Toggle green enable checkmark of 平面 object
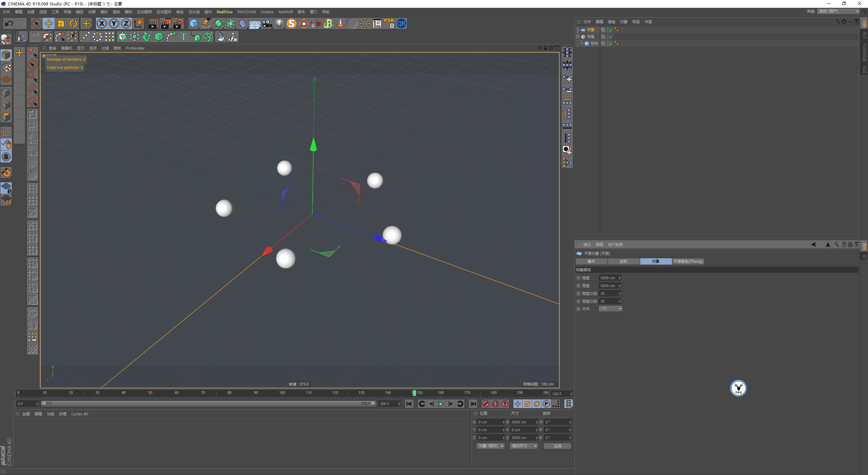 pyautogui.click(x=611, y=30)
